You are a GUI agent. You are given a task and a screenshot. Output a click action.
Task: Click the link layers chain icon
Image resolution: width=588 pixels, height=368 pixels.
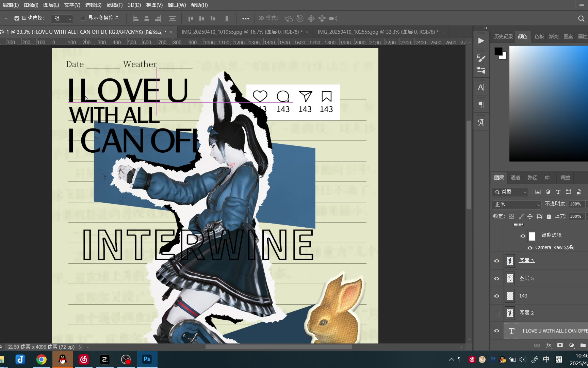pyautogui.click(x=537, y=345)
